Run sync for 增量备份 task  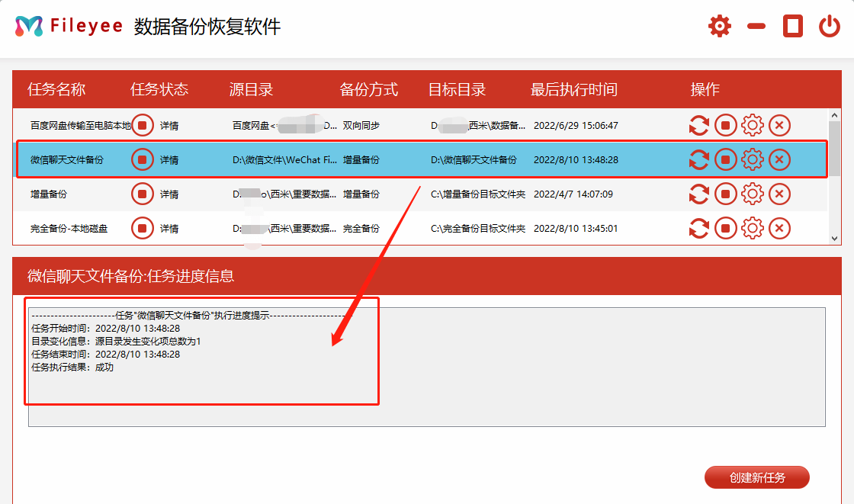tap(699, 194)
